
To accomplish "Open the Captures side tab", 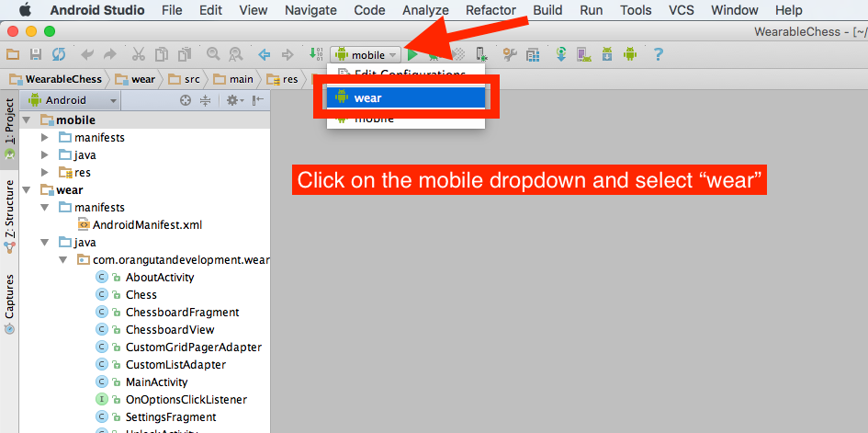I will pyautogui.click(x=9, y=303).
